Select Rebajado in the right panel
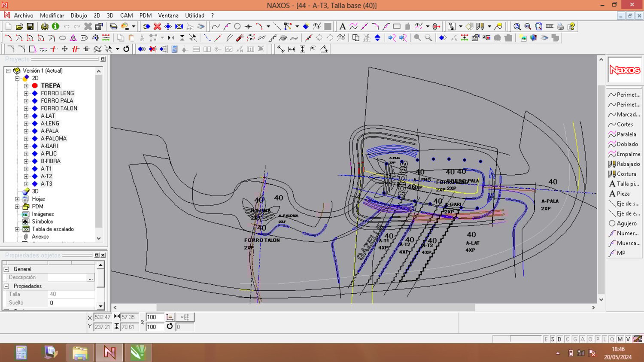 (x=624, y=164)
